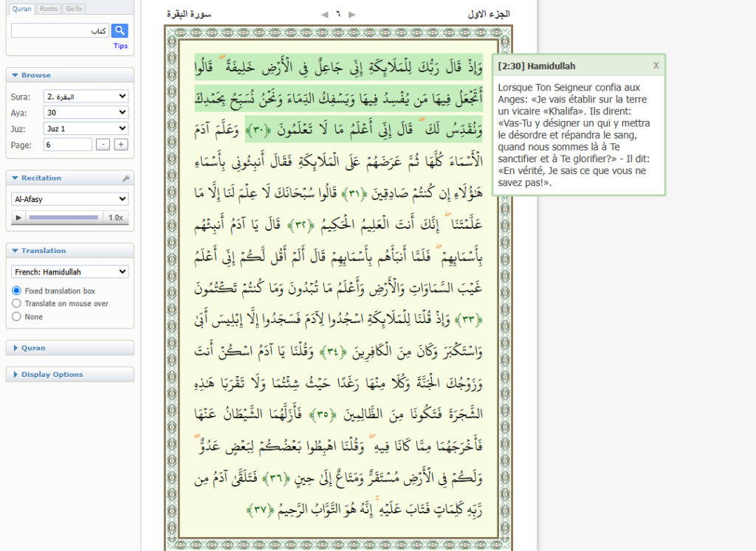Select Translate on mouse over option

[16, 303]
